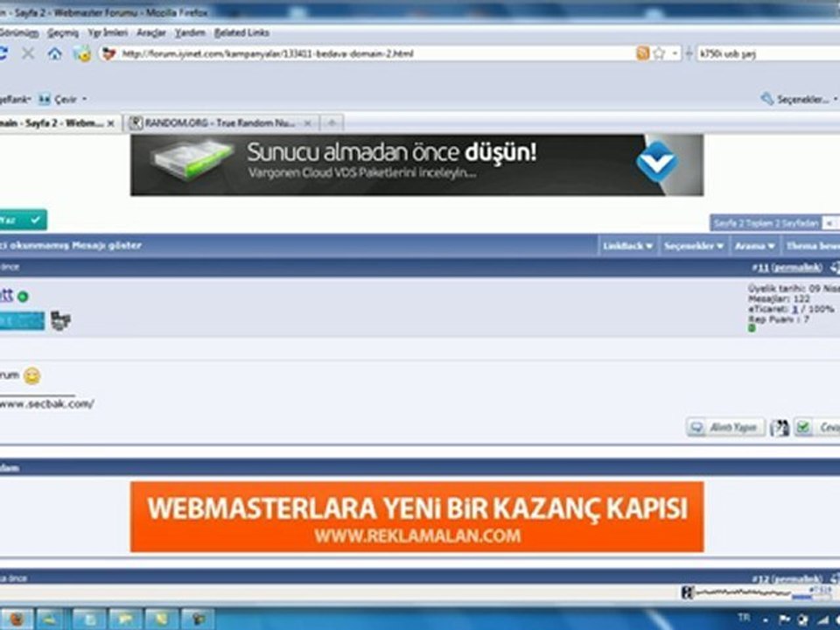Click the blue Vargonen chevron logo
This screenshot has width=840, height=630.
(x=657, y=161)
